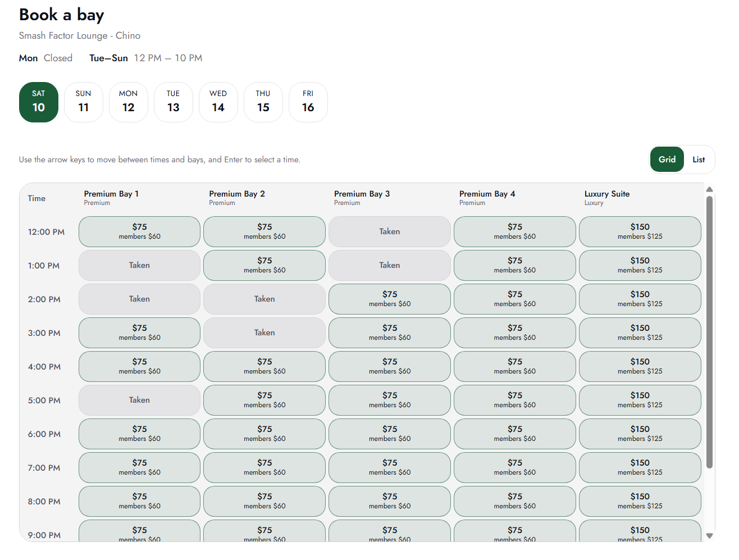Click the vertical scrollbar thumb
Screen dimensions: 739x560
(709, 332)
